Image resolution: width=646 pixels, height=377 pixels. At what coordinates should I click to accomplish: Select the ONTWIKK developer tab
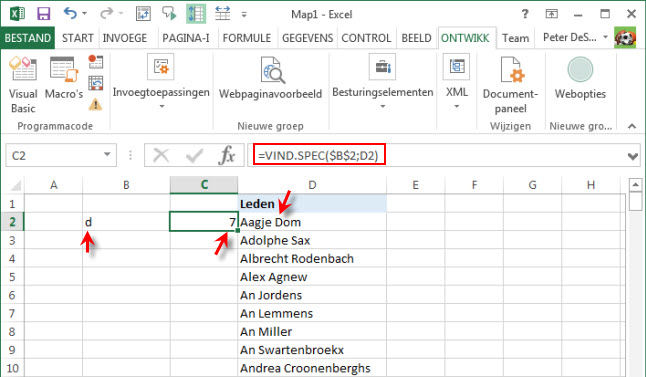(x=465, y=38)
